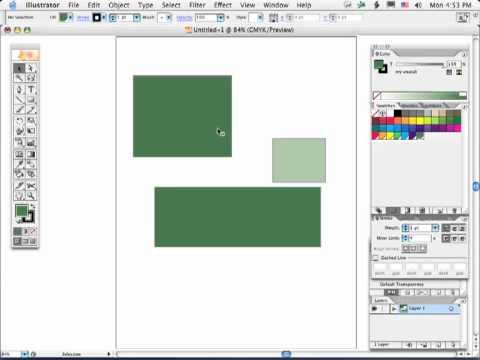Expand Layer 1 disclosure triangle
The width and height of the screenshot is (480, 360).
click(394, 309)
